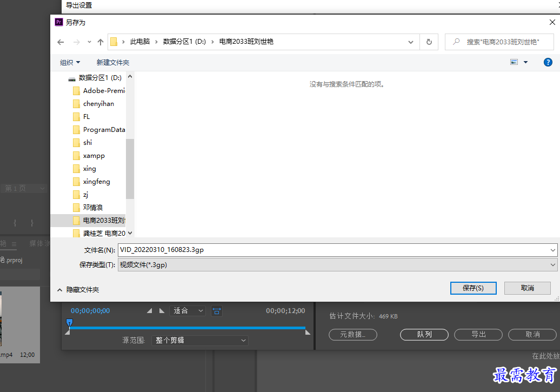Select the xing folder
This screenshot has width=560, height=392.
point(84,169)
